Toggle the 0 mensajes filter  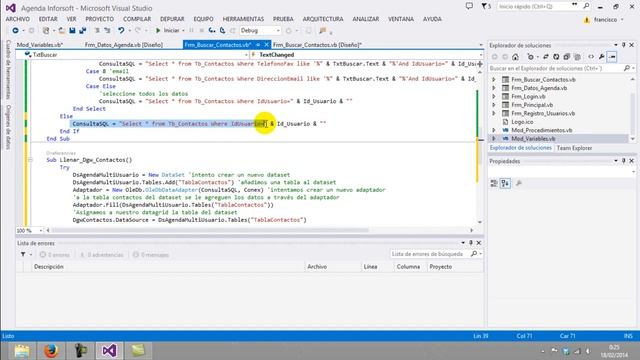coord(151,255)
